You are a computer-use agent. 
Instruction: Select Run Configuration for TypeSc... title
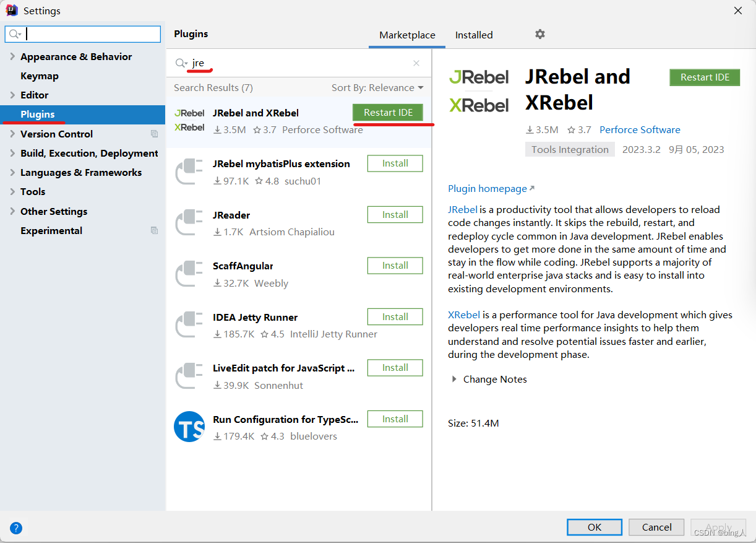(286, 420)
